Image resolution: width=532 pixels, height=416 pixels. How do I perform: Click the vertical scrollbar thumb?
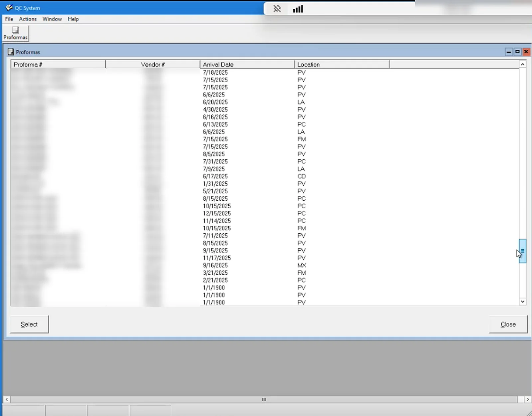[523, 251]
